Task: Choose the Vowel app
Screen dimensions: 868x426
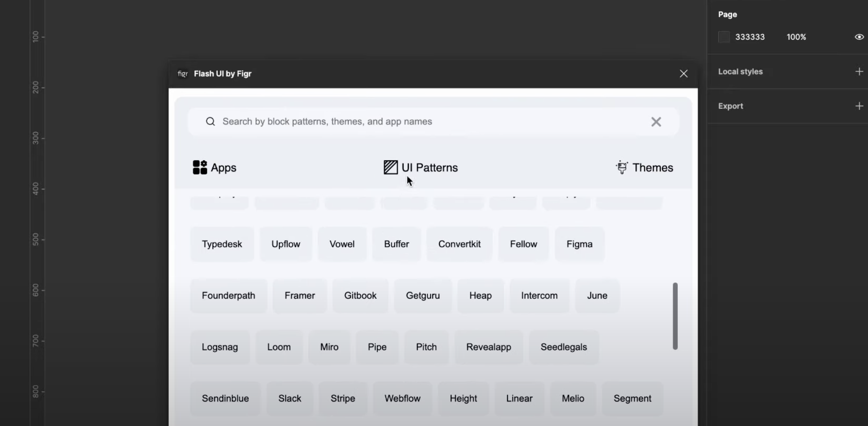Action: pos(342,244)
